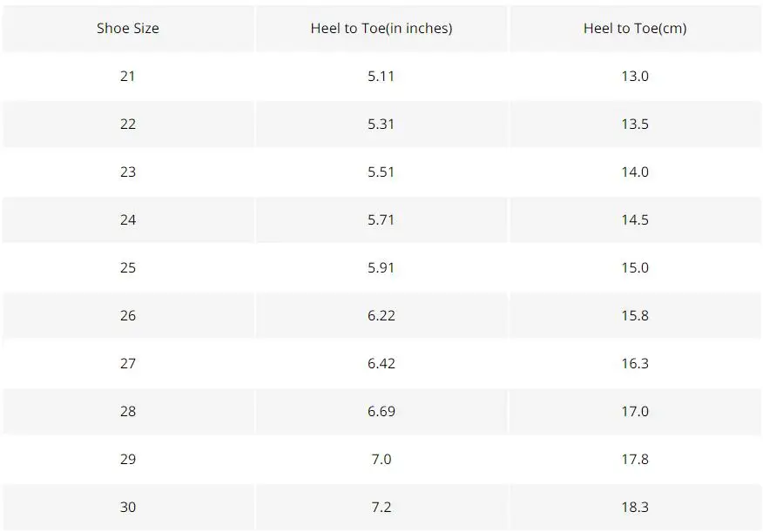Viewport: 763px width, 532px height.
Task: Select shoe size 24 cell
Action: pyautogui.click(x=127, y=219)
